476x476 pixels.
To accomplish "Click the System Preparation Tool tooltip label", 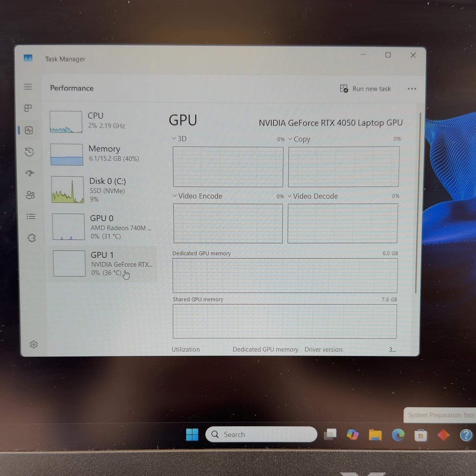I will coord(441,415).
